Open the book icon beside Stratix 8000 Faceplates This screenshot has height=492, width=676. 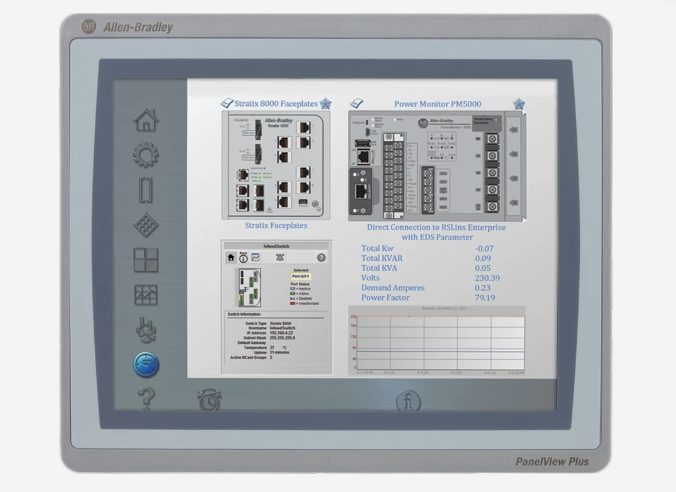point(227,103)
